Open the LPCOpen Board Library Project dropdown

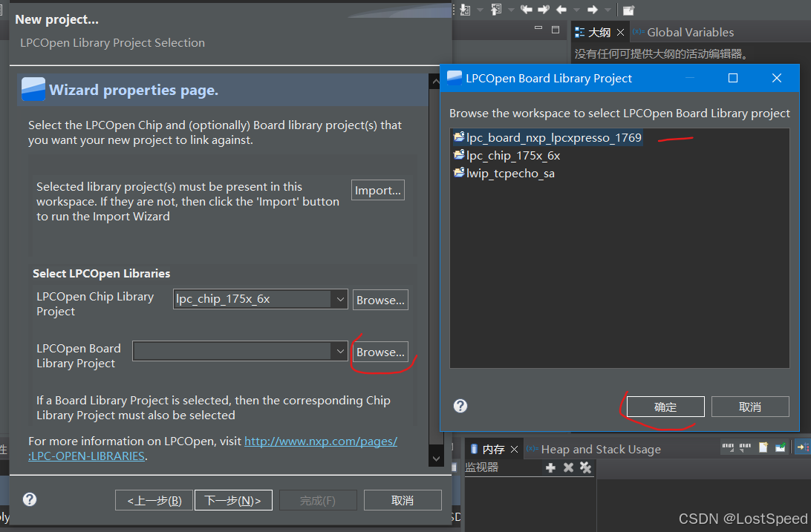(340, 351)
